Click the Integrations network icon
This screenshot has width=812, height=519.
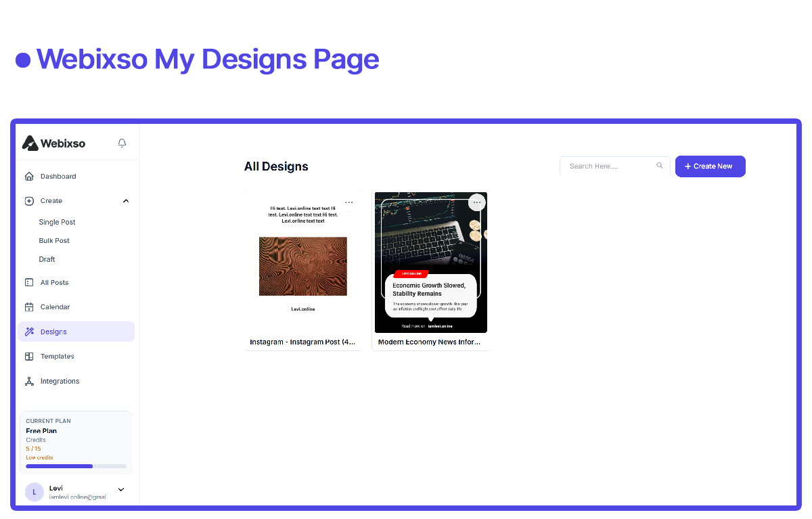29,382
